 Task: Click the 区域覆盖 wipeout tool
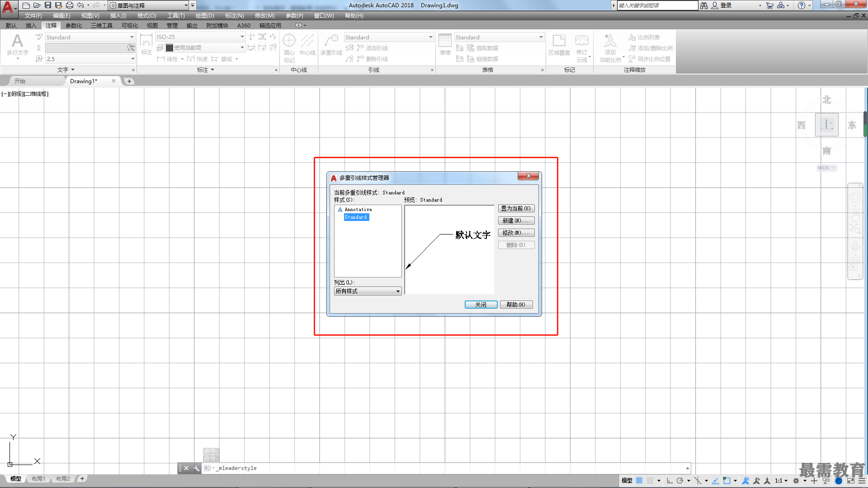click(x=559, y=45)
